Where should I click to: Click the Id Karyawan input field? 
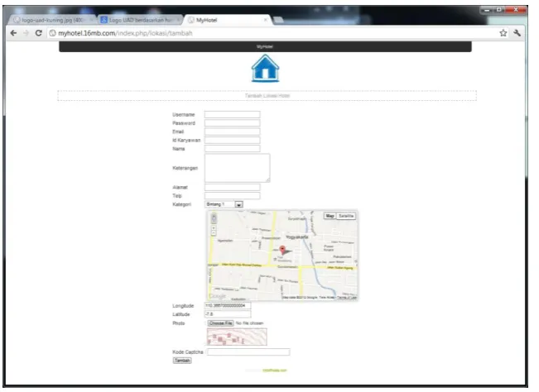[233, 140]
